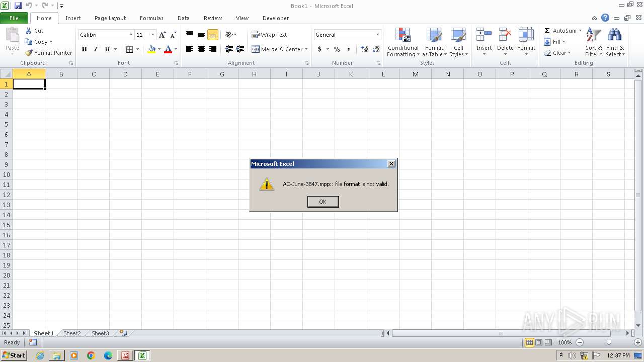Click OK in the error dialog

coord(323,202)
